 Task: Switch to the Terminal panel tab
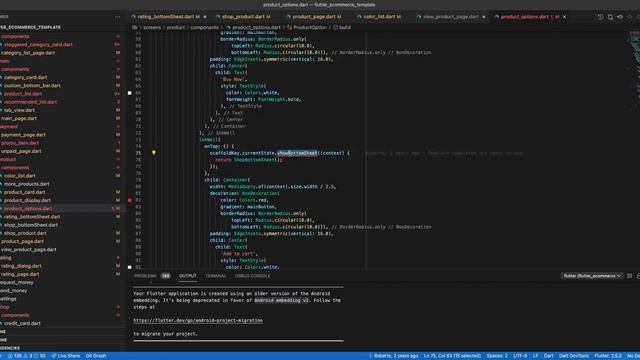point(216,276)
